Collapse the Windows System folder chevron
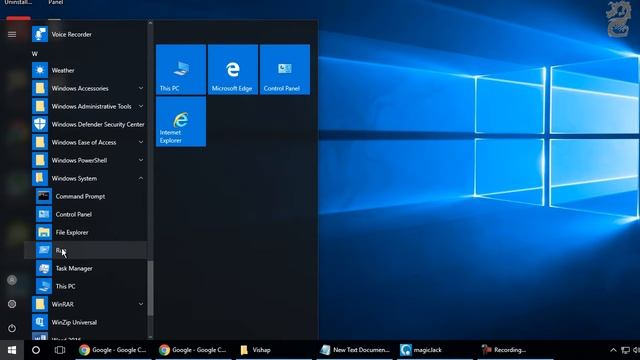 141,178
